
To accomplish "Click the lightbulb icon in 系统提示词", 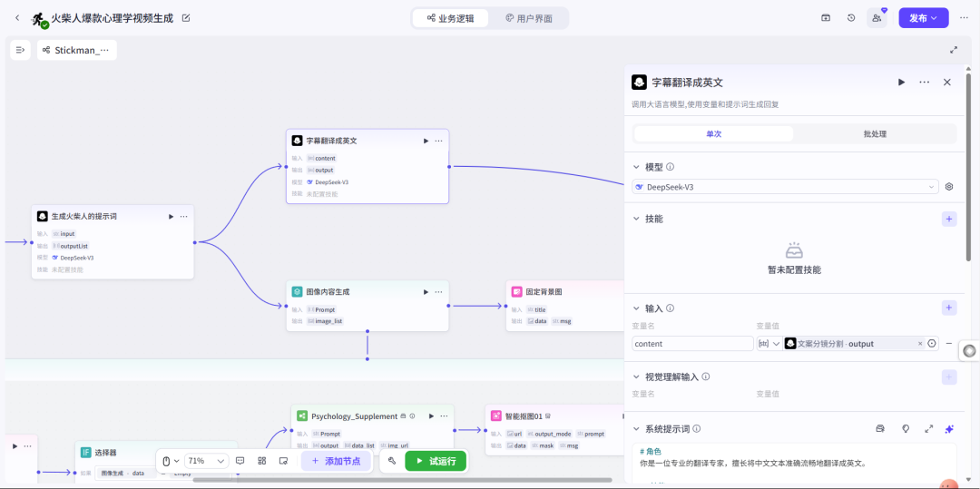I will [905, 429].
